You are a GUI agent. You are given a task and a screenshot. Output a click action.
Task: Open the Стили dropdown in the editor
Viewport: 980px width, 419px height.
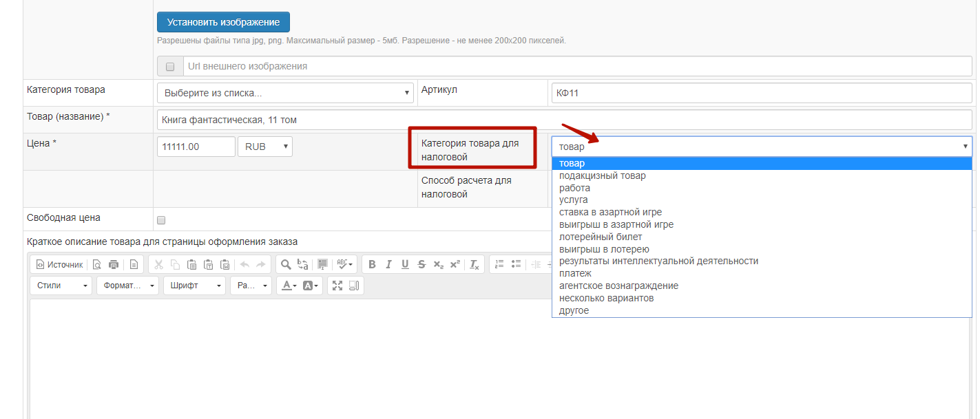click(61, 286)
